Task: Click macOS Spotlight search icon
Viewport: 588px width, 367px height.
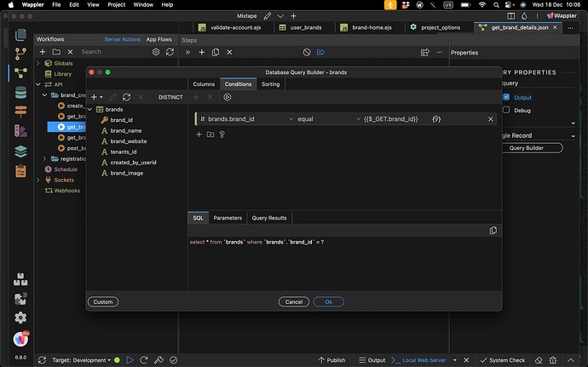Action: pyautogui.click(x=496, y=5)
